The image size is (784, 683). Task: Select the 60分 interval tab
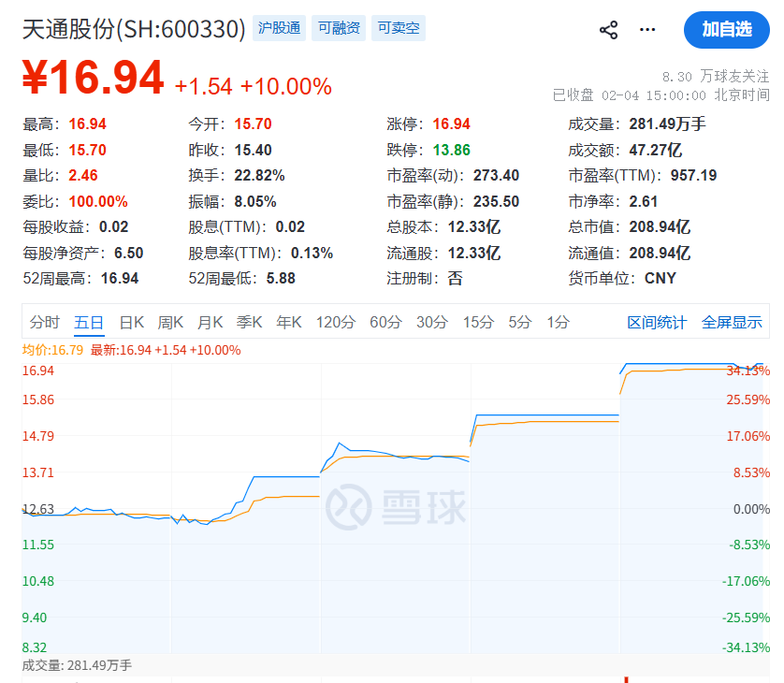point(385,323)
